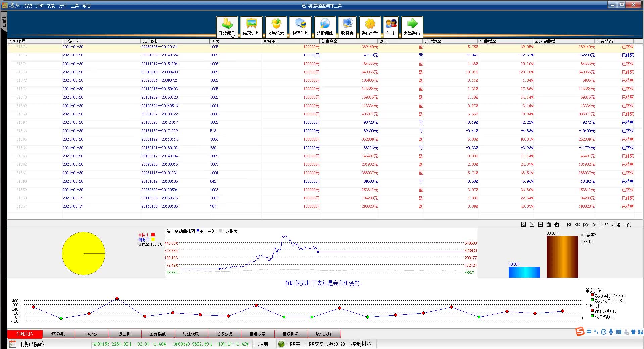This screenshot has height=349, width=644.
Task: Open 选股训练 from the toolbar
Action: click(x=325, y=27)
